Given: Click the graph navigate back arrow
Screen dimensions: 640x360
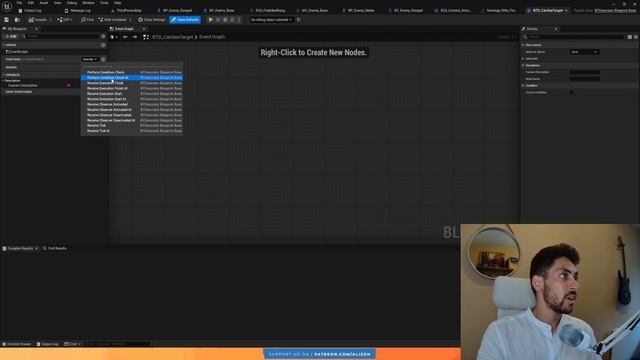Looking at the screenshot, I should click(x=125, y=37).
